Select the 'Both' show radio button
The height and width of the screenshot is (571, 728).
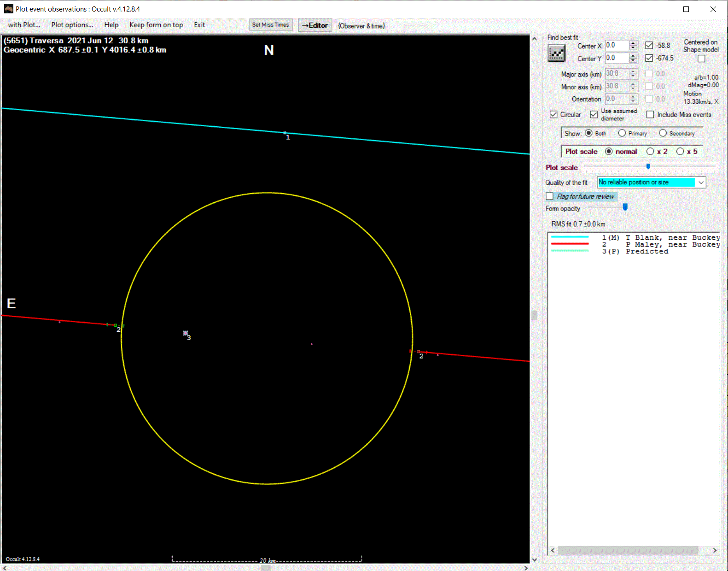click(588, 133)
